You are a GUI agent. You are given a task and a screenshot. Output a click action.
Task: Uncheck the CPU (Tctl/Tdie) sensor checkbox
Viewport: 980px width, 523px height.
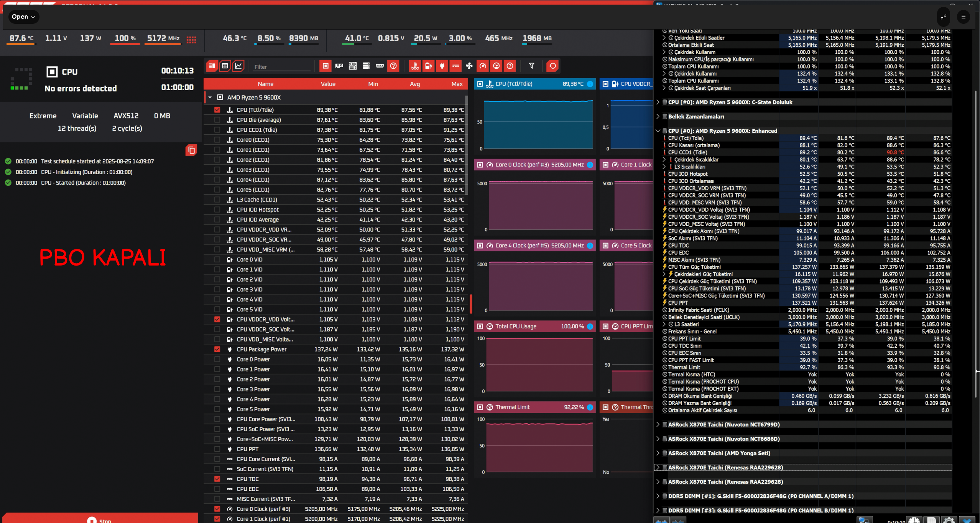[x=217, y=110]
